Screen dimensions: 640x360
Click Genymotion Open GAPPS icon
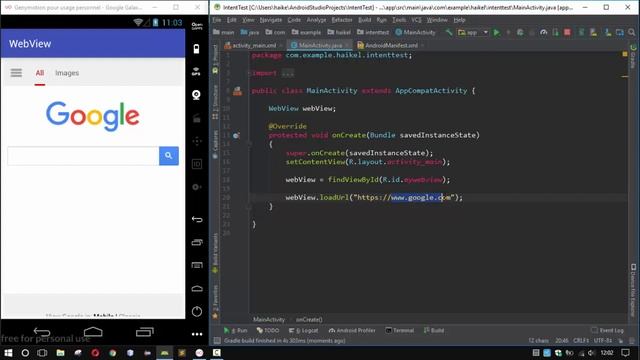[197, 26]
